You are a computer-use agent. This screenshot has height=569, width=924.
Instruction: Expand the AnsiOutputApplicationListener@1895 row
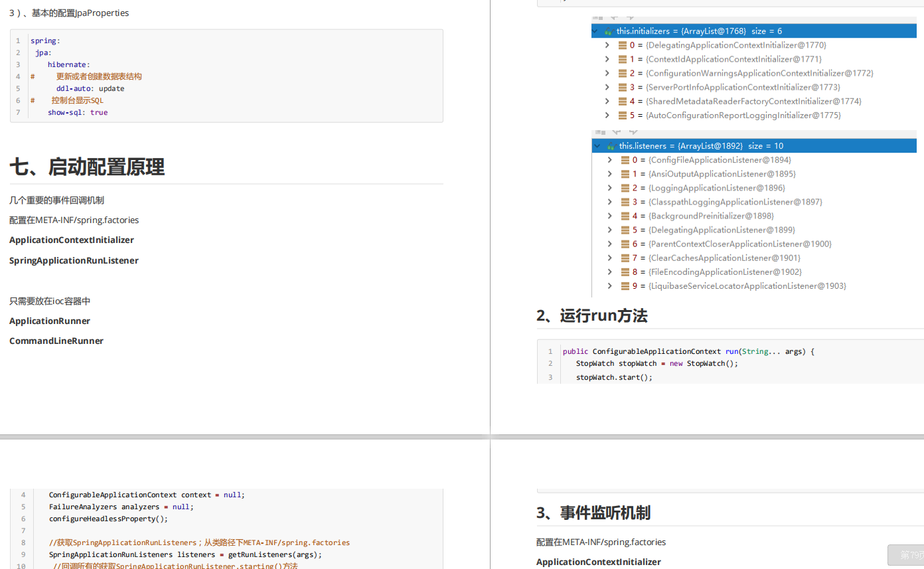click(610, 174)
